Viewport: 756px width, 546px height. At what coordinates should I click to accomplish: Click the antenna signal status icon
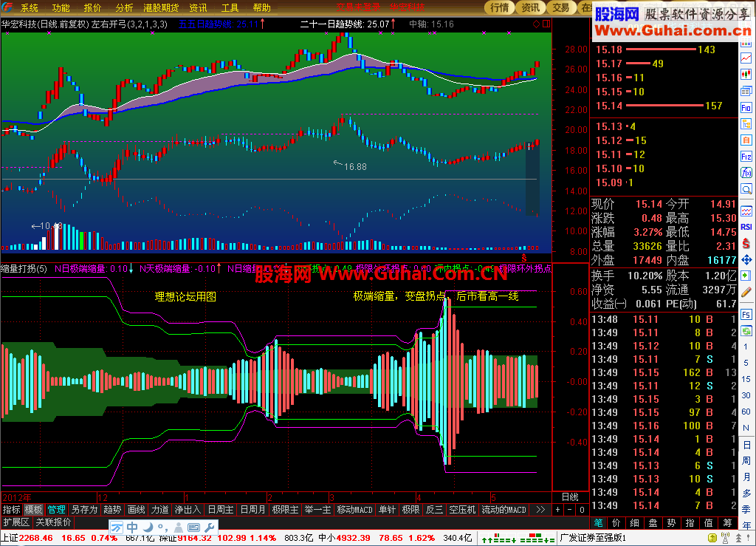pos(725,537)
